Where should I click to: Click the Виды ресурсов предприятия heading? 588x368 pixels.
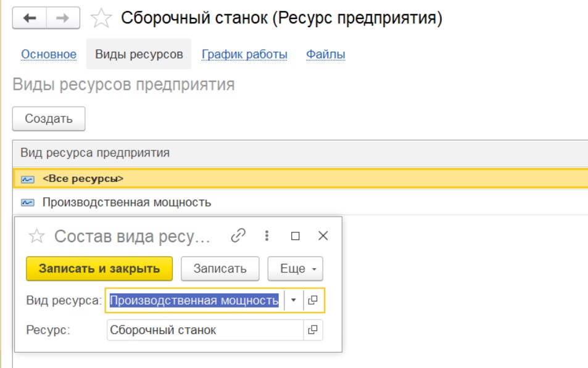click(x=124, y=84)
